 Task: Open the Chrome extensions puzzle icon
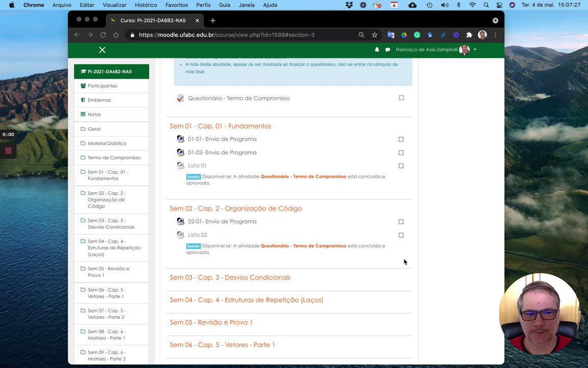click(x=469, y=35)
